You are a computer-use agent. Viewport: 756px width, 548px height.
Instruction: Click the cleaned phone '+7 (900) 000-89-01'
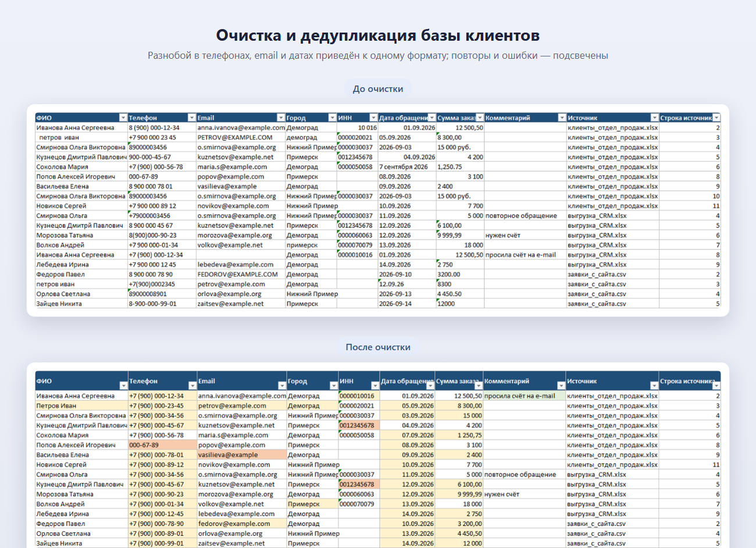click(x=163, y=534)
